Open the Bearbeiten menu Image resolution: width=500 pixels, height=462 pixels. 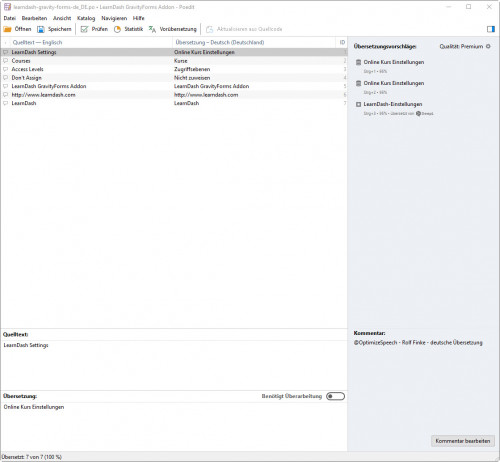click(34, 18)
